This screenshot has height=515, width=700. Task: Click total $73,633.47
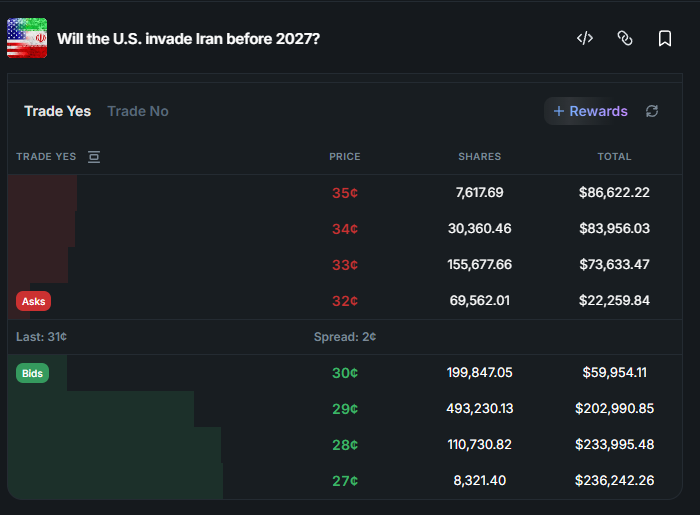[614, 265]
